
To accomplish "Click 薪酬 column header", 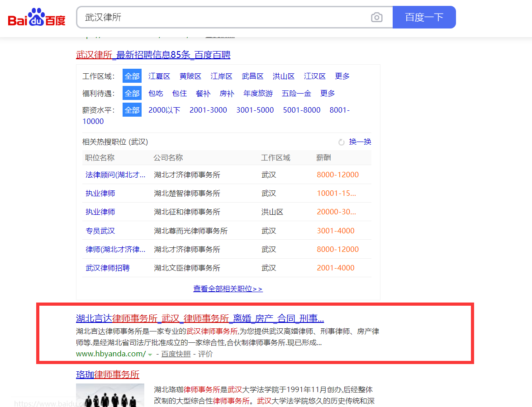I will click(323, 158).
